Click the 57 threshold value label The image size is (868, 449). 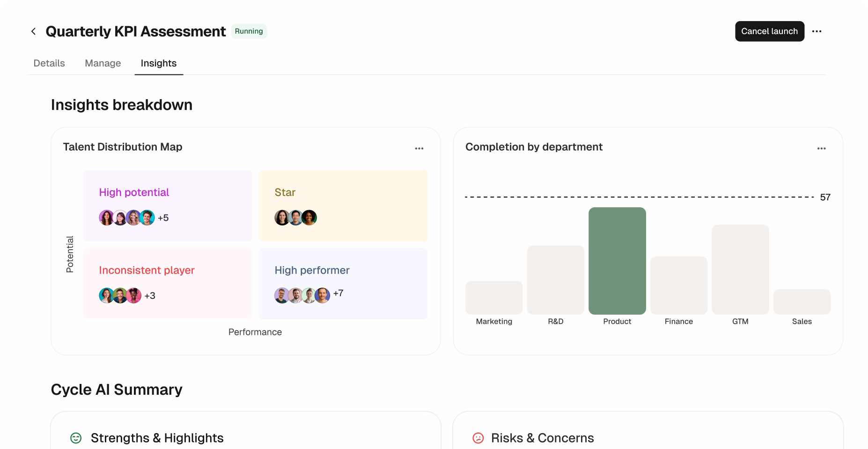[825, 197]
